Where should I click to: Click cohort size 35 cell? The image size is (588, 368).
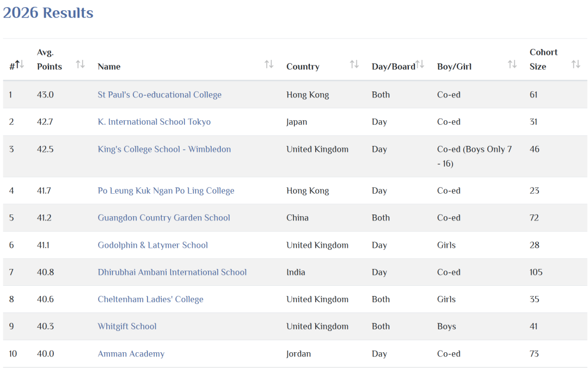pos(535,299)
